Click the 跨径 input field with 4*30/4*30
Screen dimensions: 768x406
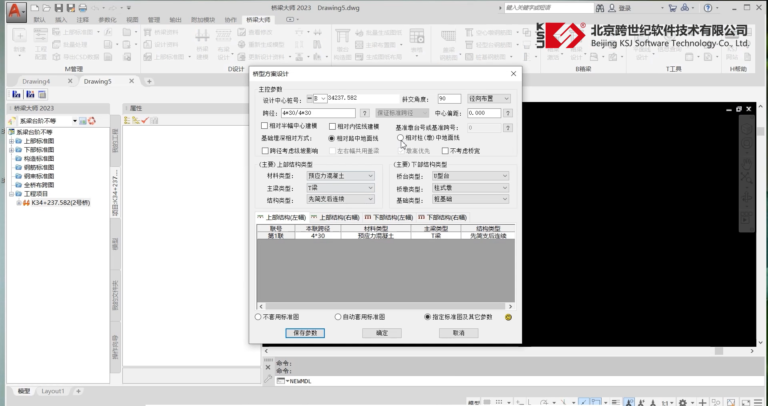(318, 113)
